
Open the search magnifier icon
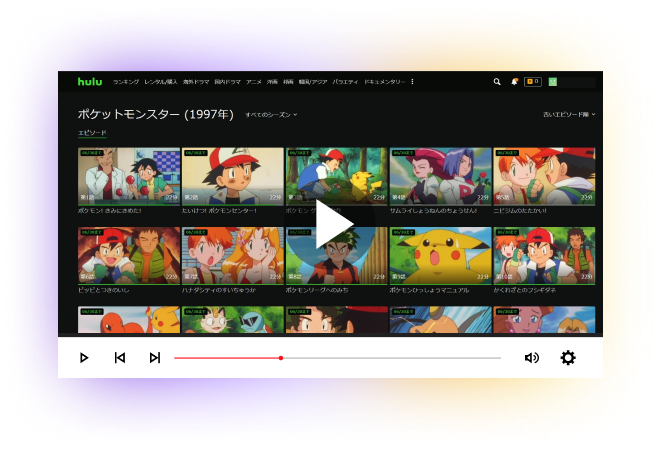(497, 82)
